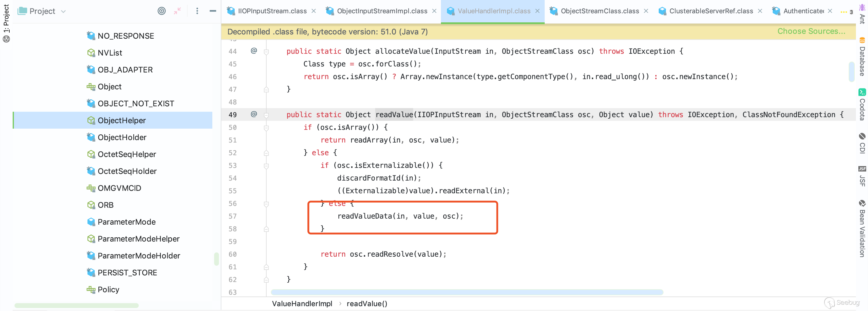Image resolution: width=868 pixels, height=311 pixels.
Task: Collapse the if block fold at line 50
Action: (266, 128)
